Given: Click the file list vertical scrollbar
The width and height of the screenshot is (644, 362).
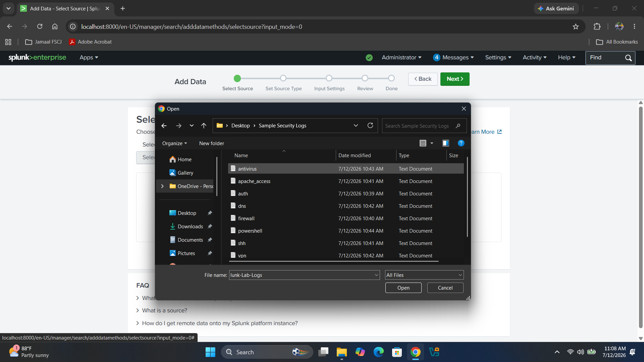Looking at the screenshot, I should [x=467, y=197].
